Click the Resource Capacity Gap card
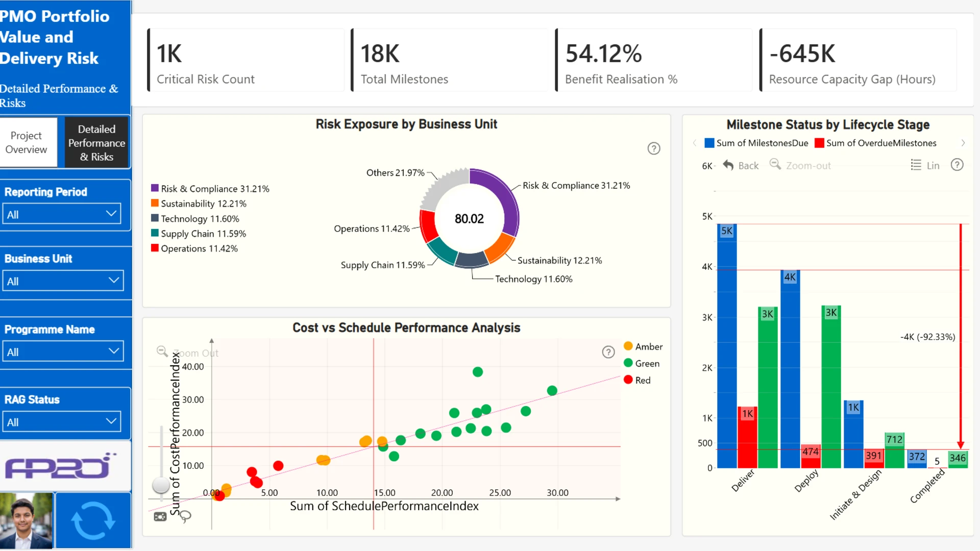This screenshot has height=551, width=980. [x=859, y=60]
